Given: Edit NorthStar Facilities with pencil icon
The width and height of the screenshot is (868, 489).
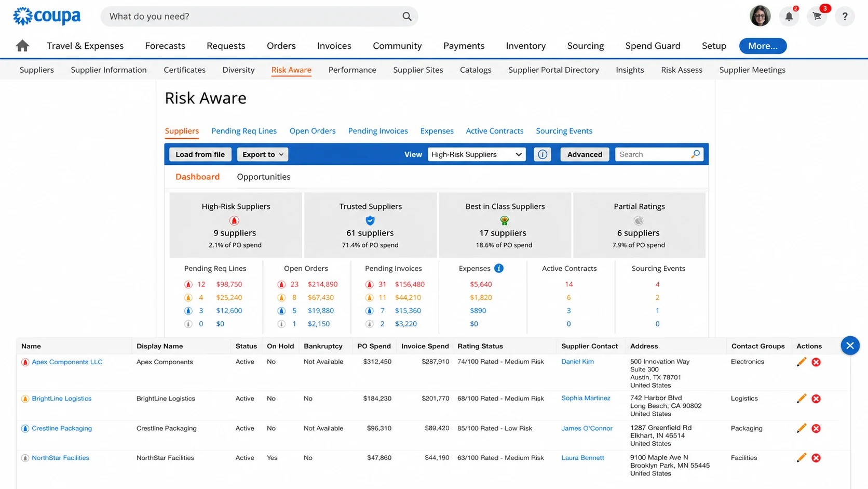Looking at the screenshot, I should coord(802,458).
